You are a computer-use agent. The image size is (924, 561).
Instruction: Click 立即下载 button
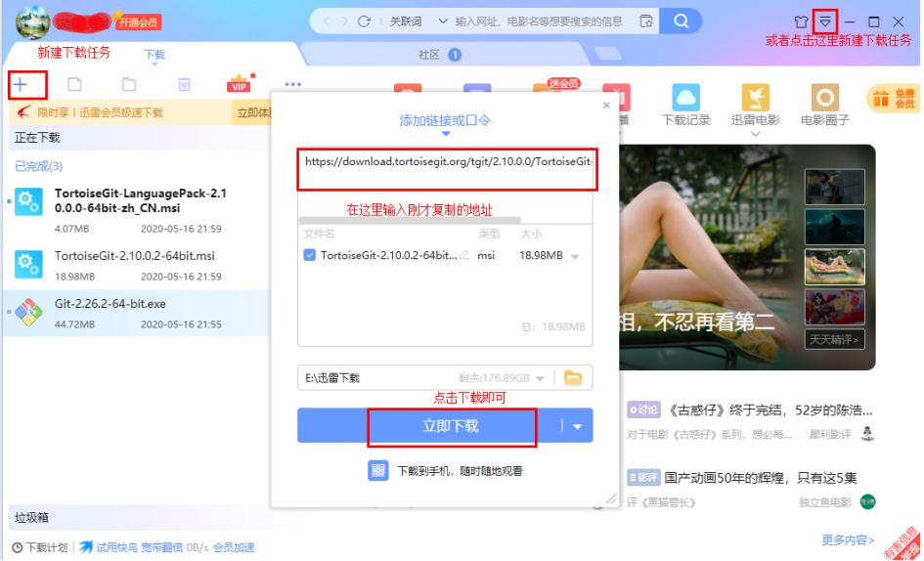click(451, 426)
